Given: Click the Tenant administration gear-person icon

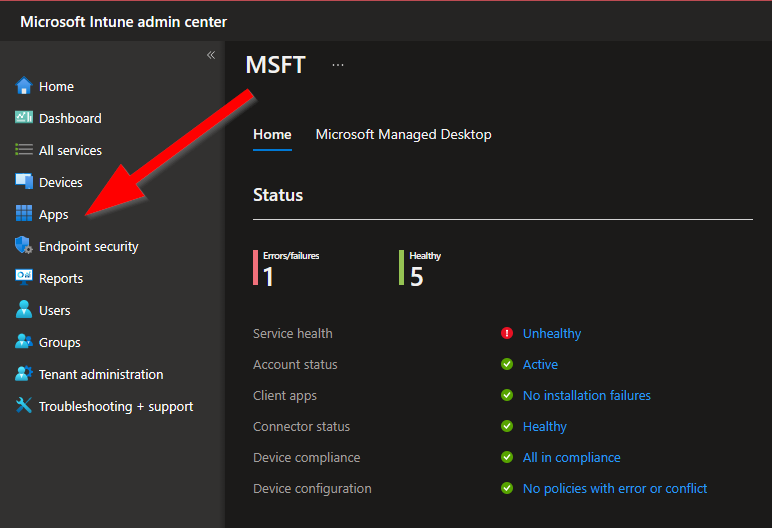Looking at the screenshot, I should click(24, 373).
